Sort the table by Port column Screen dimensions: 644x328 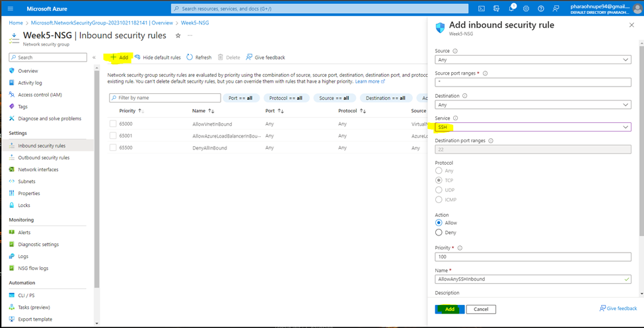pos(275,111)
